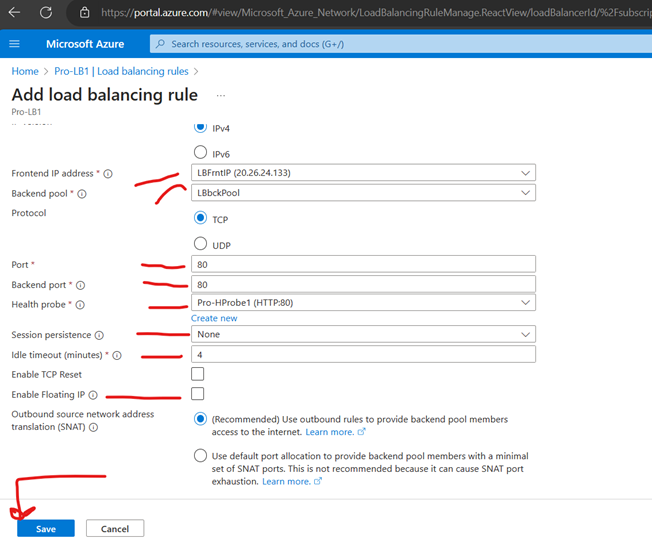Click info icon beside SNAT label
This screenshot has height=550, width=652.
click(94, 427)
